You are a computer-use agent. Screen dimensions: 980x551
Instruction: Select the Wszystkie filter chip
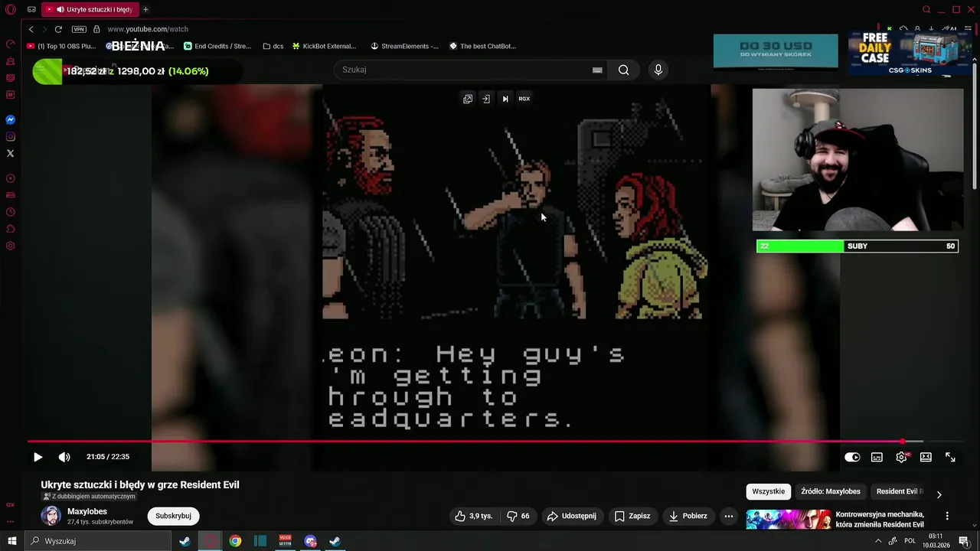(769, 491)
